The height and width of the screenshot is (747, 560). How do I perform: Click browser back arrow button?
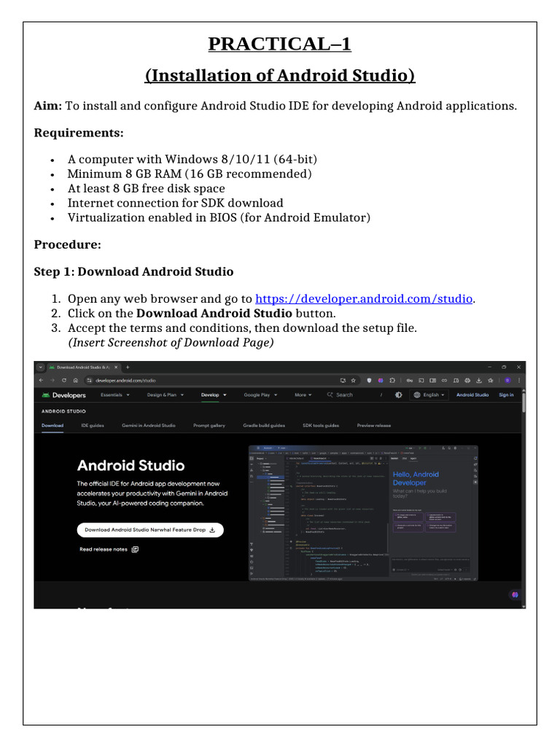pos(41,380)
